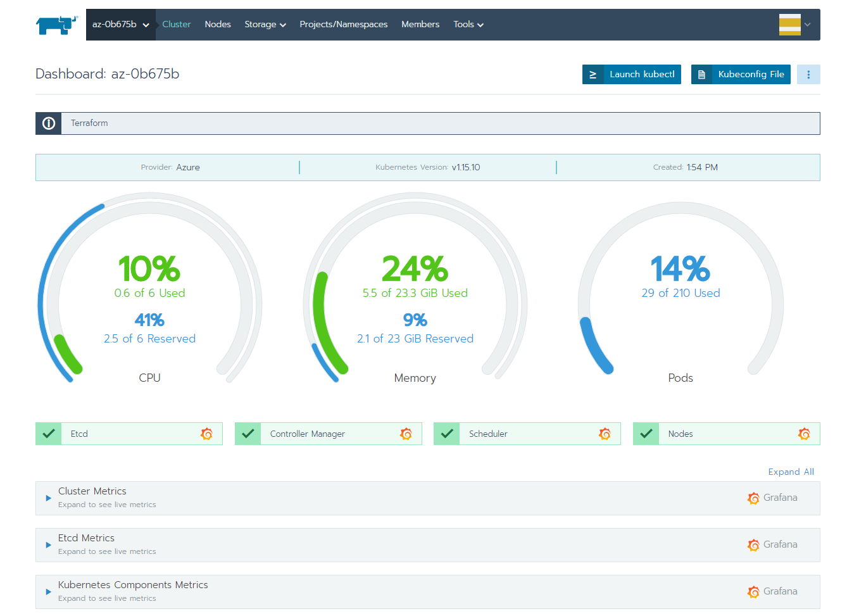The image size is (847, 616).
Task: Open Grafana icon in Controller Manager box
Action: 406,434
